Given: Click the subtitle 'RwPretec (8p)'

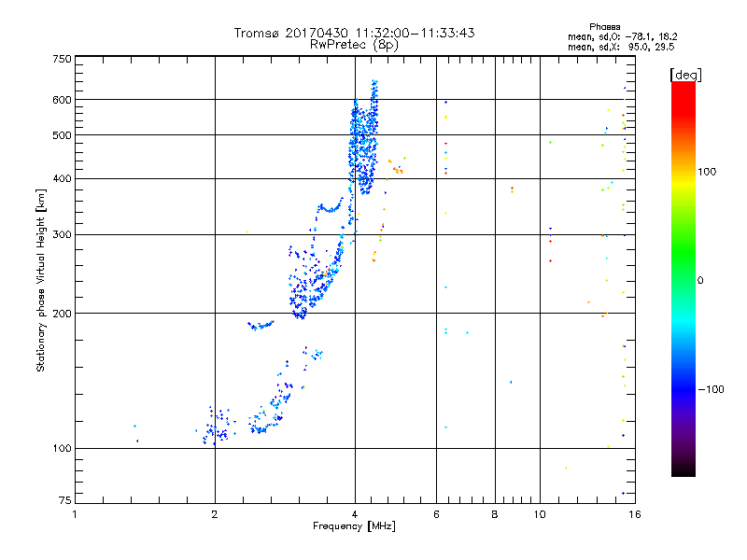Looking at the screenshot, I should pyautogui.click(x=354, y=45).
